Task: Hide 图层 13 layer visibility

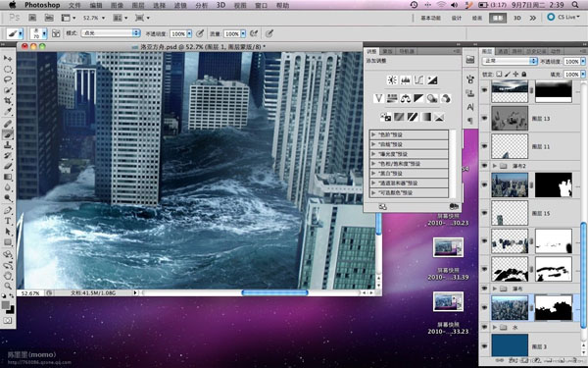Action: 484,119
